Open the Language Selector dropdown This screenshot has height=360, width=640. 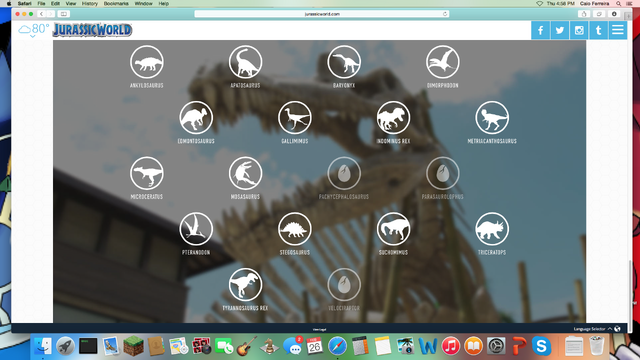click(x=593, y=329)
